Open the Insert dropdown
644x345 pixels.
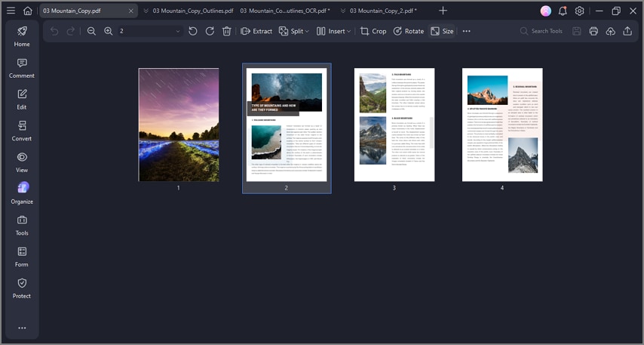pyautogui.click(x=333, y=31)
